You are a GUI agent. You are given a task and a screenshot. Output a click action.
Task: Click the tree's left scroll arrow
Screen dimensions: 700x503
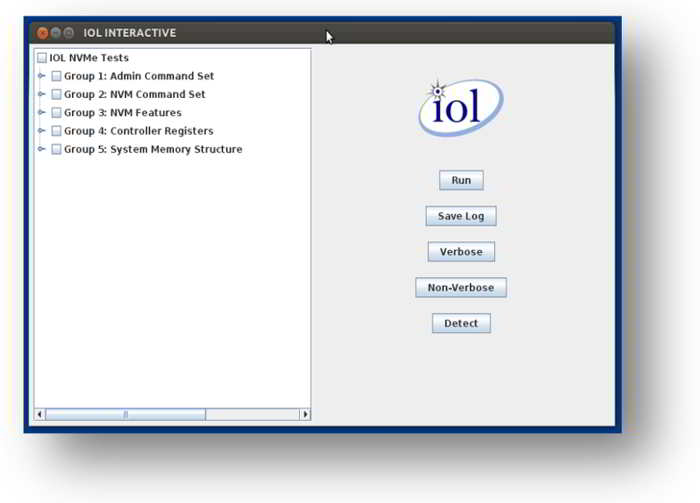click(40, 414)
